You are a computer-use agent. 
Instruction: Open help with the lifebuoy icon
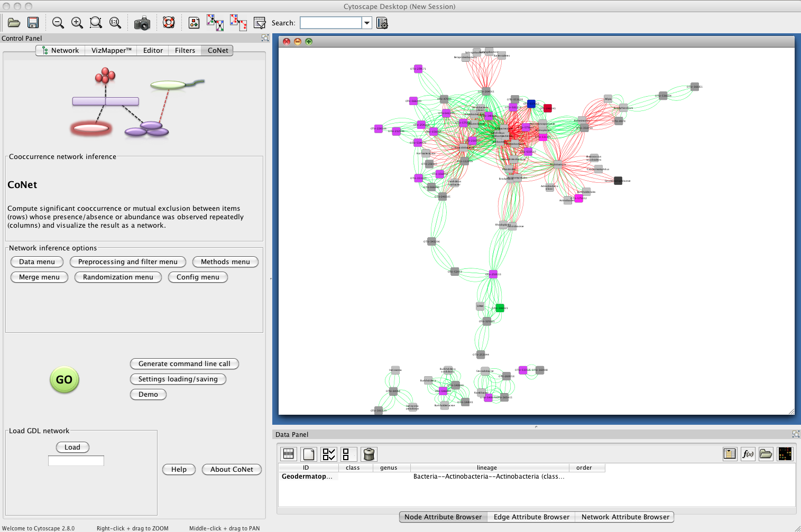coord(169,23)
